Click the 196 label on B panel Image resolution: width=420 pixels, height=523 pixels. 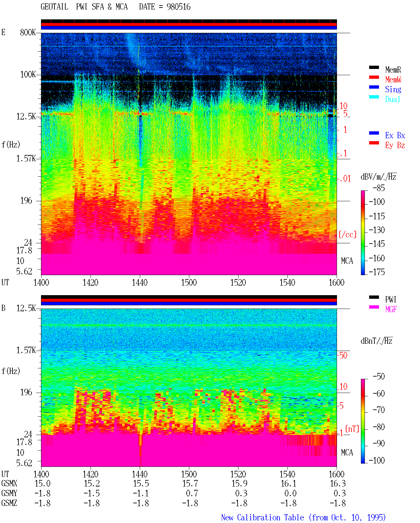coord(26,392)
